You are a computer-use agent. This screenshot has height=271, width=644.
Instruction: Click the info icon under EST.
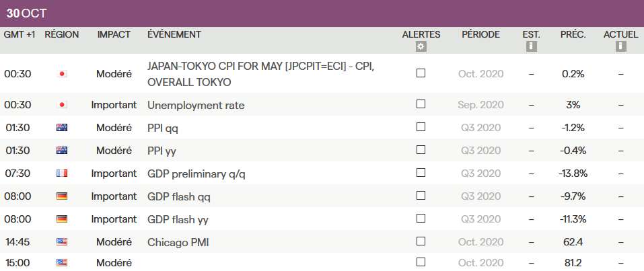[531, 46]
